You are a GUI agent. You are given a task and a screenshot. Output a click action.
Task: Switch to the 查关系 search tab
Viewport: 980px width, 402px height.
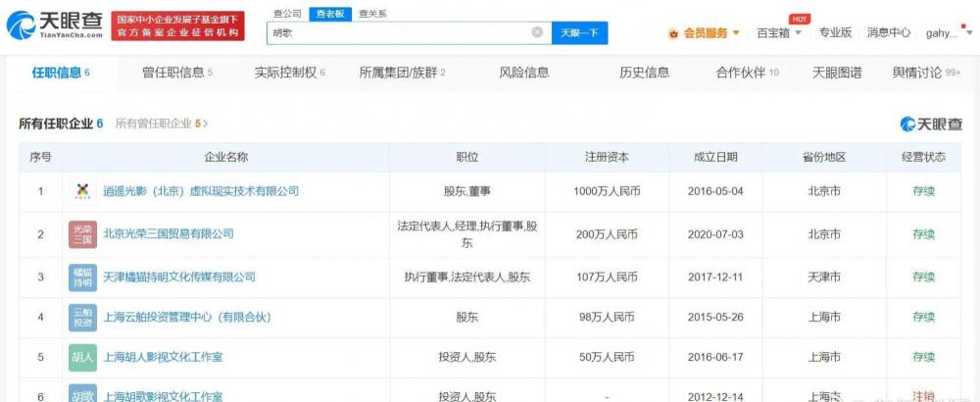pyautogui.click(x=372, y=14)
